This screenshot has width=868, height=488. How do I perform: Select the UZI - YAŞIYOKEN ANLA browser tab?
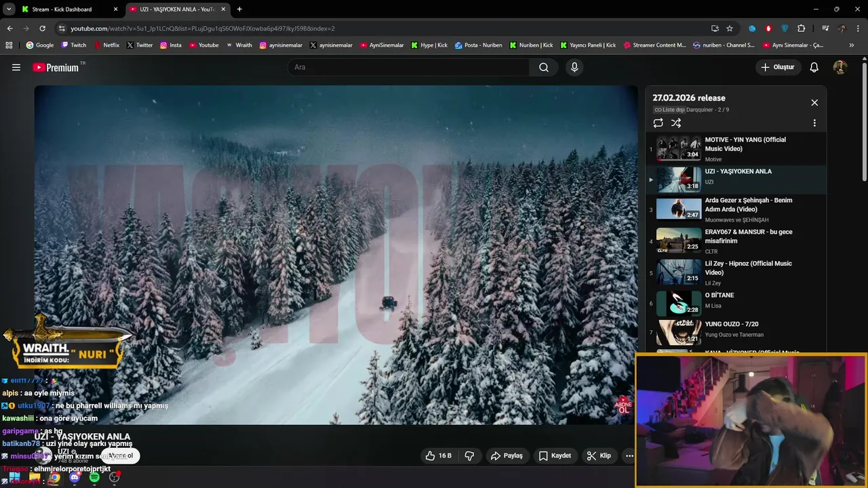point(177,9)
